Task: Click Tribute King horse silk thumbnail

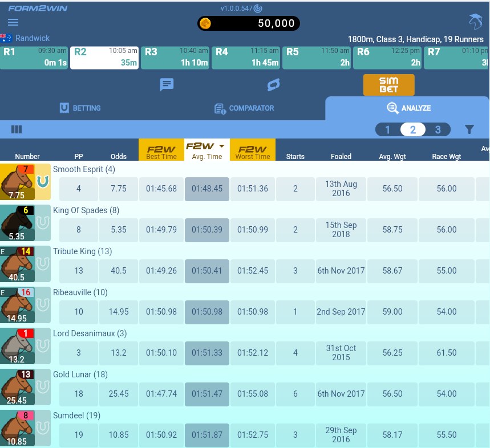Action: 17,264
